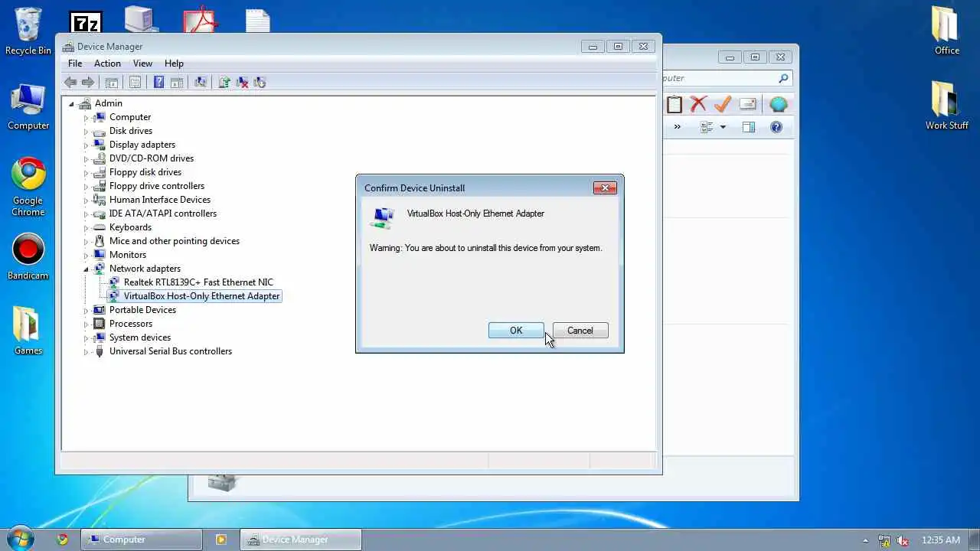Click the search magnifier in Explorer window
Image resolution: width=980 pixels, height=551 pixels.
click(783, 78)
